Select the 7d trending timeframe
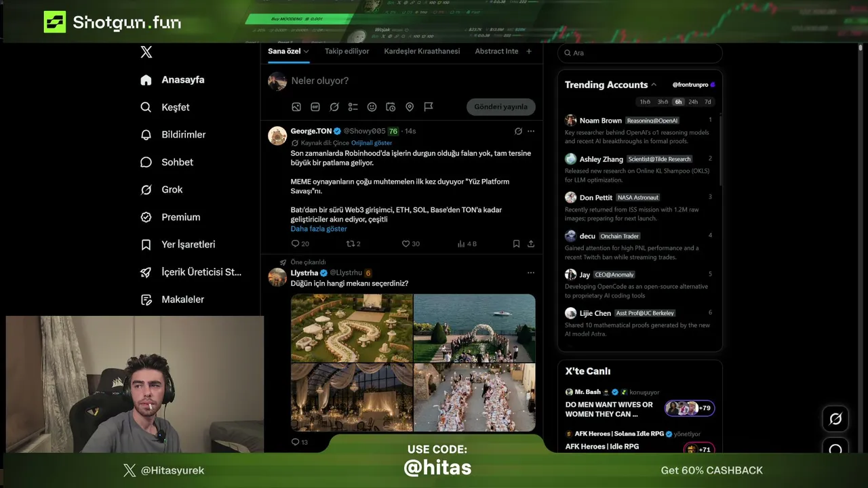 point(708,102)
